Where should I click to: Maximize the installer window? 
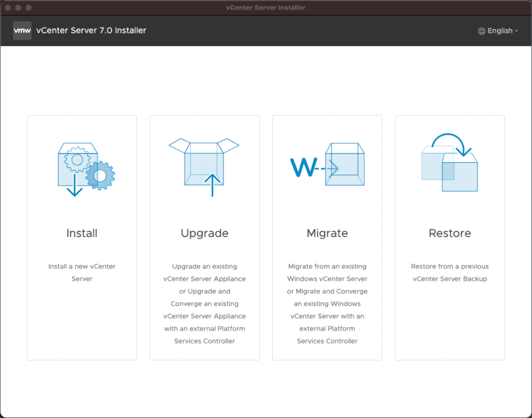tap(29, 7)
